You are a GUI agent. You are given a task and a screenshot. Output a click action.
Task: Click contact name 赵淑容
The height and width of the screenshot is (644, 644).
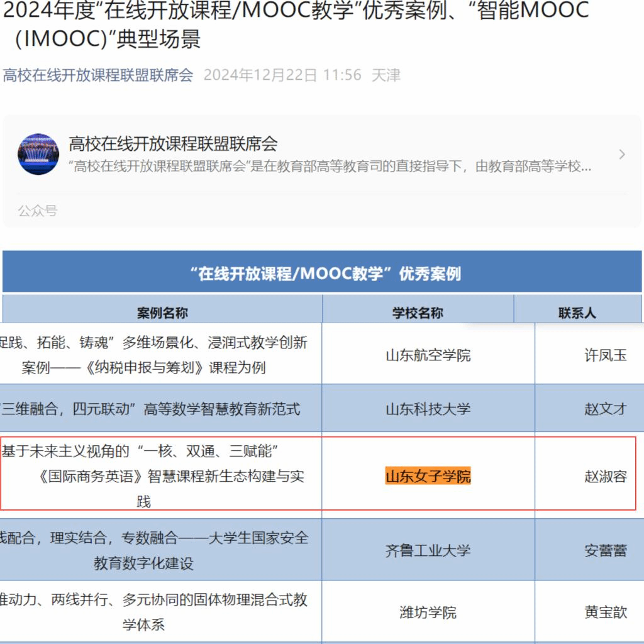pos(605,476)
